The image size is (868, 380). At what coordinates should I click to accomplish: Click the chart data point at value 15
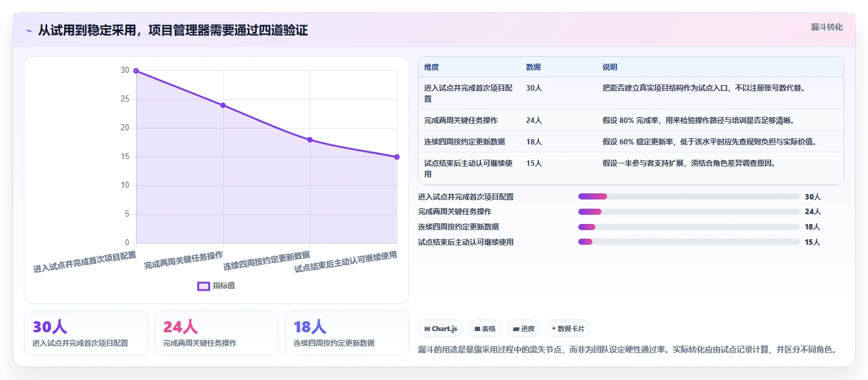click(x=397, y=157)
